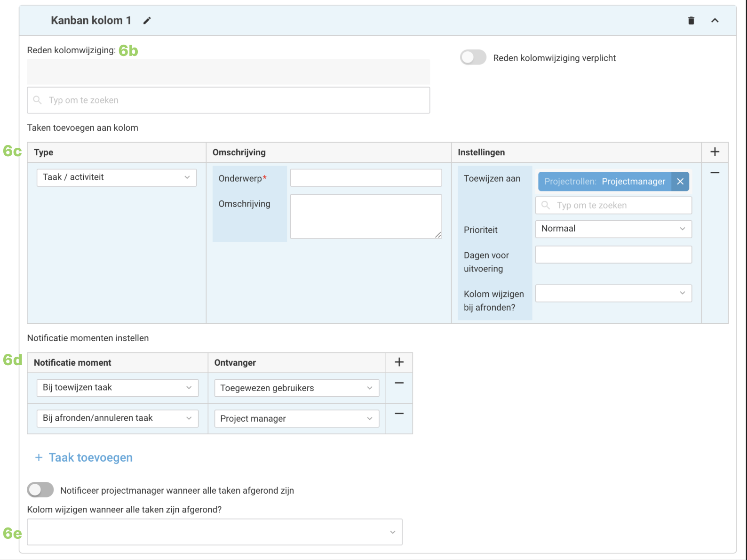747x560 pixels.
Task: Remove the task row with minus icon
Action: coord(715,173)
